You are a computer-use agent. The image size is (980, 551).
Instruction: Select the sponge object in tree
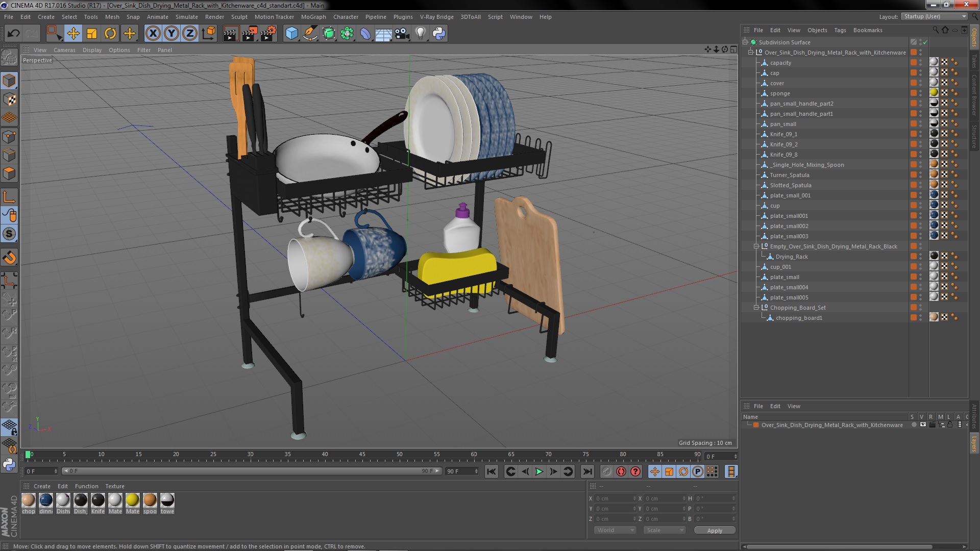780,93
